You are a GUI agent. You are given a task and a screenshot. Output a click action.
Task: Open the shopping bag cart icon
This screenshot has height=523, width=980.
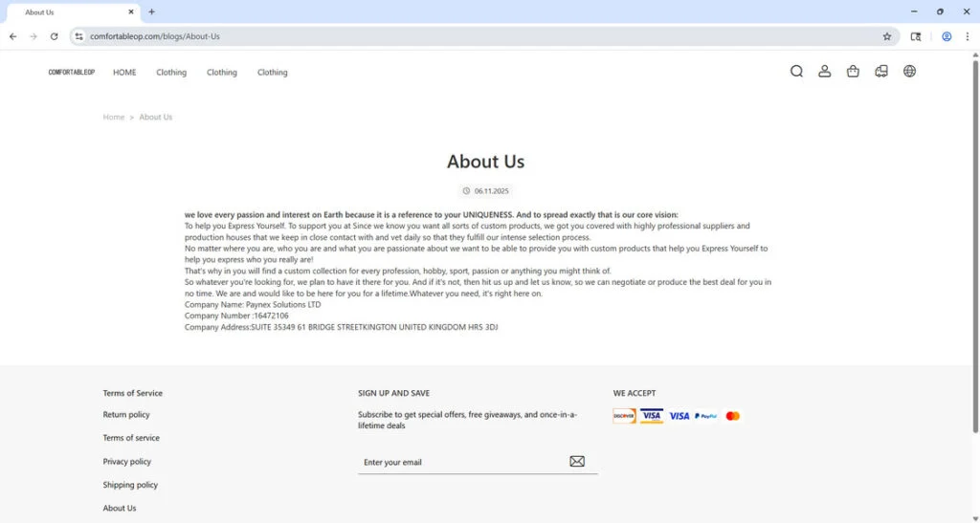(x=853, y=71)
